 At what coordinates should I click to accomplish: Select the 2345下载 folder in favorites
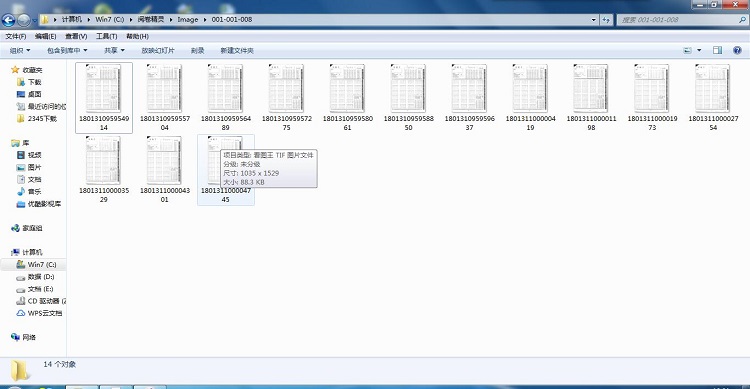[x=37, y=119]
